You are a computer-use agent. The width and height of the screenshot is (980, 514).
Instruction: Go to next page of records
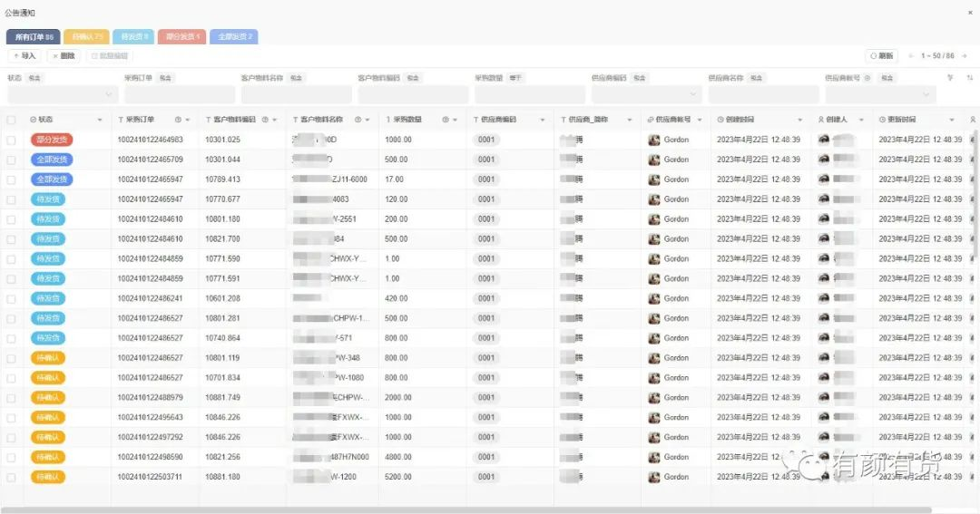965,56
